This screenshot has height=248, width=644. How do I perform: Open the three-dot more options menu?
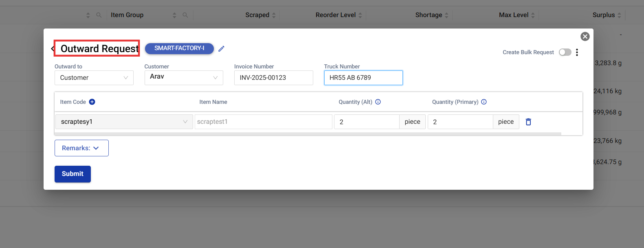pos(577,52)
